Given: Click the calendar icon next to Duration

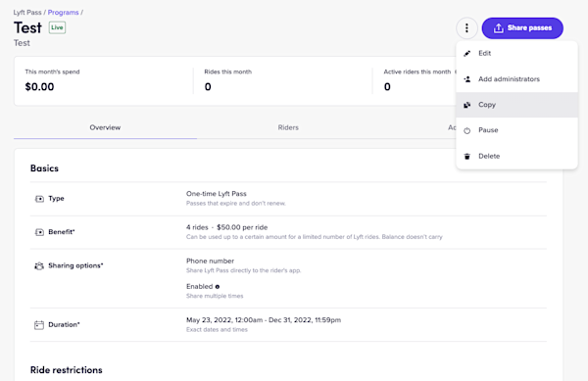Looking at the screenshot, I should (x=39, y=325).
